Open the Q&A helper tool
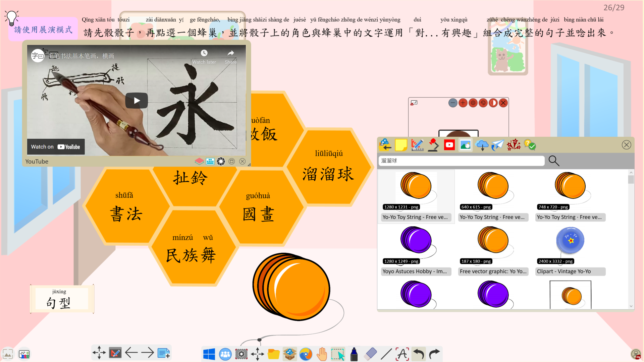Screen dimensions: 644x362 pos(529,145)
